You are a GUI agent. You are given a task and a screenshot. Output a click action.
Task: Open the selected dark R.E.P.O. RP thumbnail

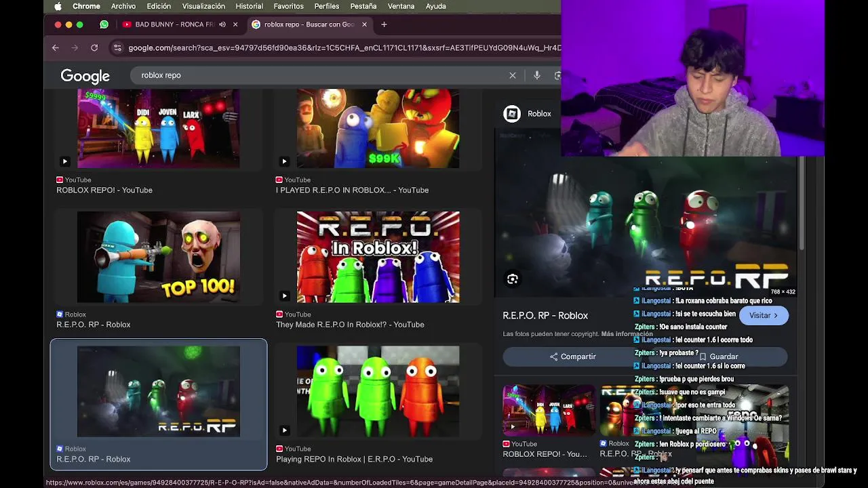pos(159,392)
